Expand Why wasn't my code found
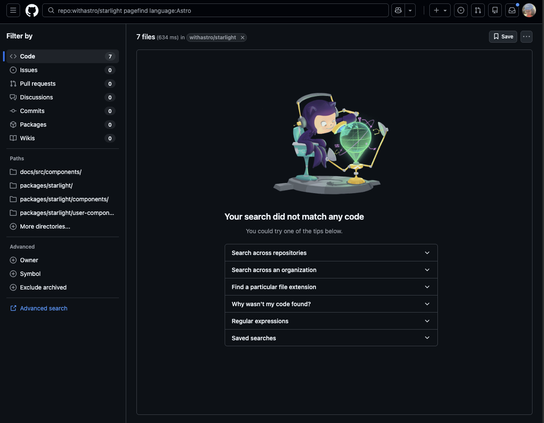Screen dimensions: 544x423 coord(331,304)
